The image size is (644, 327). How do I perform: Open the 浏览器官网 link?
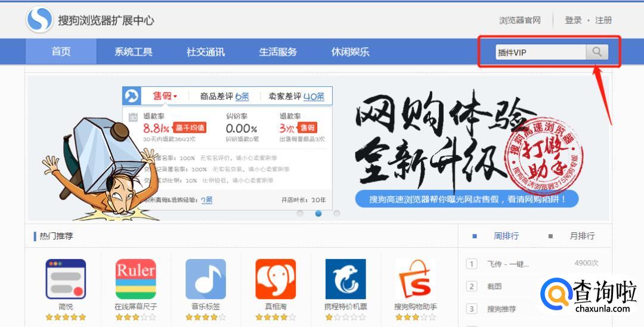pyautogui.click(x=519, y=20)
